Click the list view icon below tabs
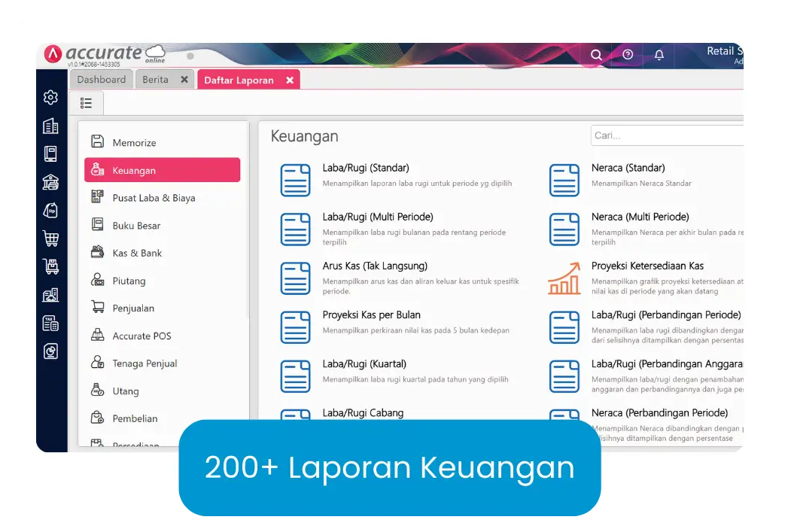The image size is (785, 532). (87, 103)
